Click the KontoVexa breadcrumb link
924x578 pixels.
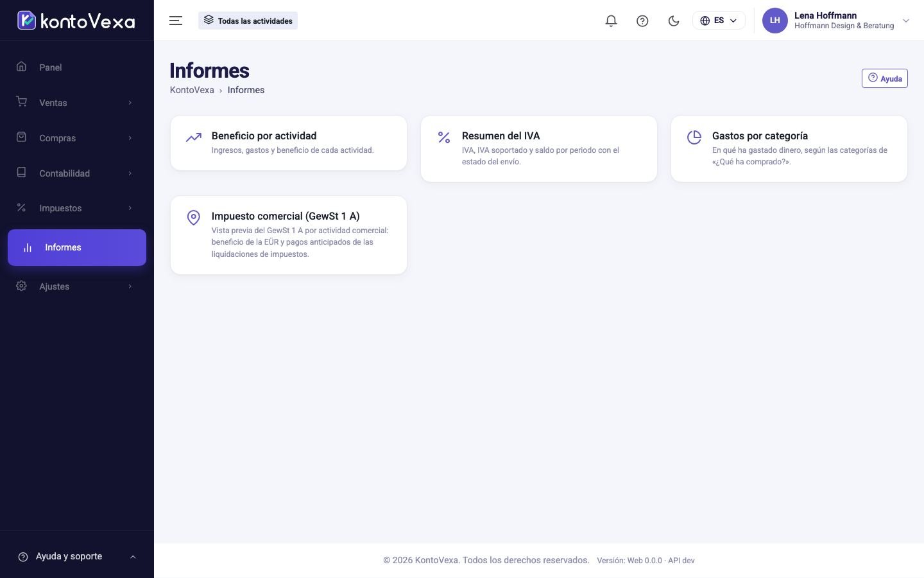[x=192, y=90]
